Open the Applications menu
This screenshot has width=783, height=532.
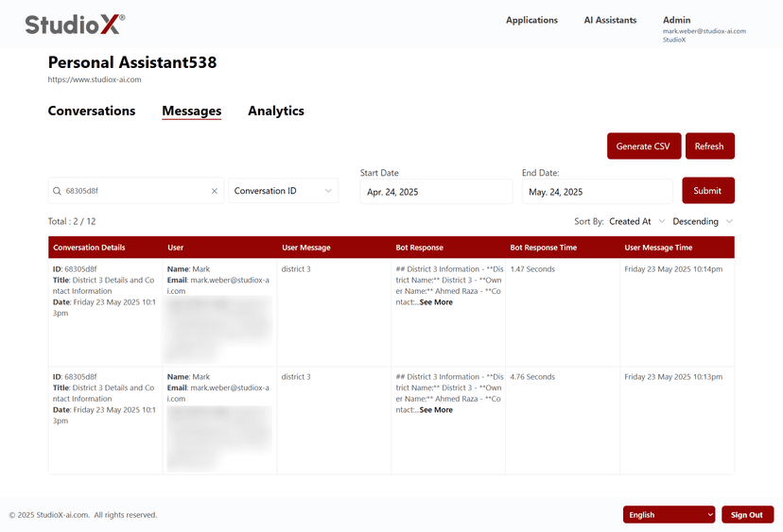click(531, 20)
